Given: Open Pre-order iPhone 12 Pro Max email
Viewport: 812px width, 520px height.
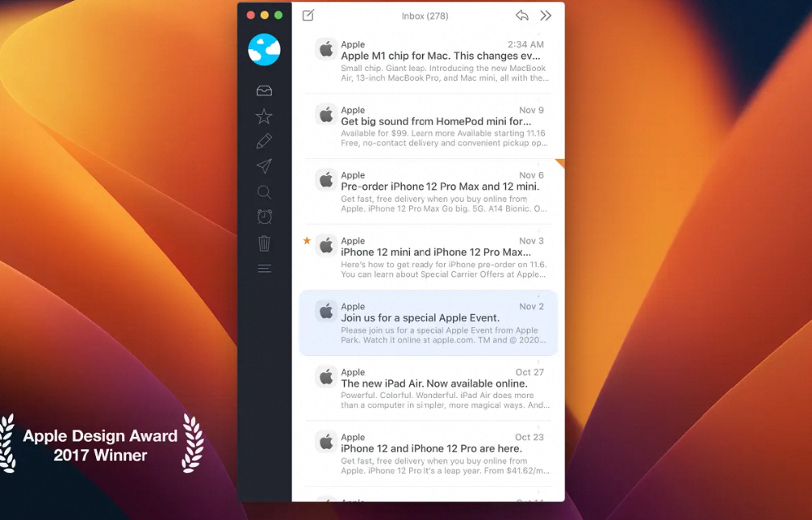Looking at the screenshot, I should (x=429, y=191).
